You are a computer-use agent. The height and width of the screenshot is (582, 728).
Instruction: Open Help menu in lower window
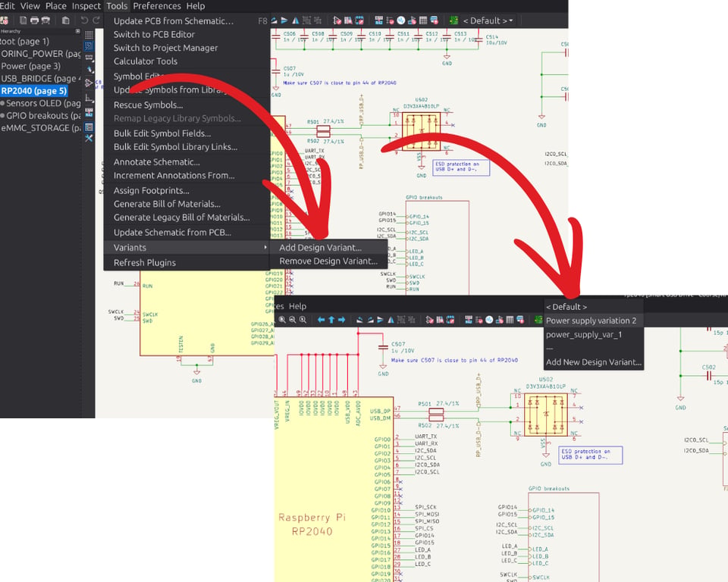297,306
